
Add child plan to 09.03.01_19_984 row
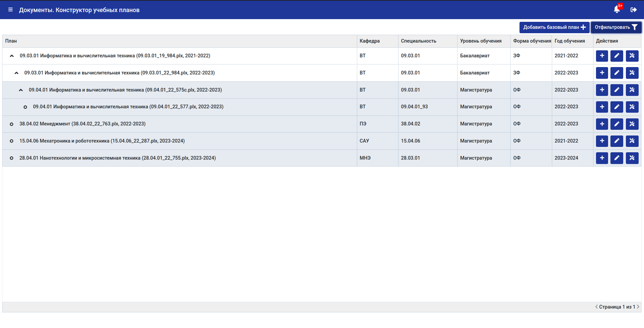click(x=602, y=56)
